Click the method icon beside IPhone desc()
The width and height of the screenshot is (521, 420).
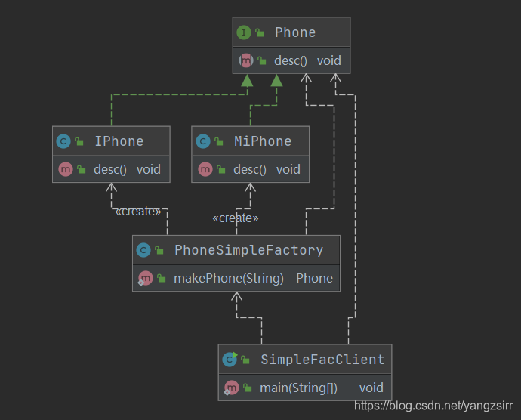tap(66, 170)
